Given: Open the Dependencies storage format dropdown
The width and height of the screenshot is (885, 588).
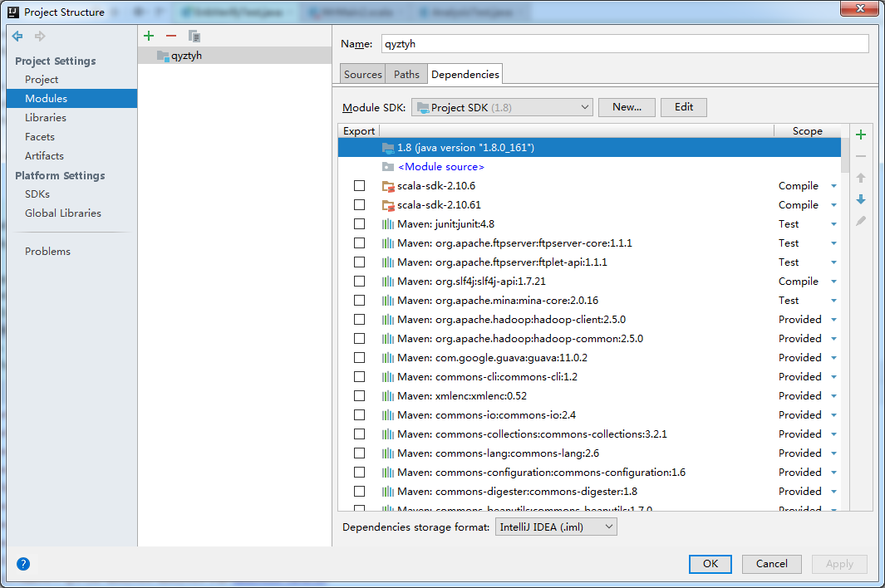Looking at the screenshot, I should pos(556,527).
